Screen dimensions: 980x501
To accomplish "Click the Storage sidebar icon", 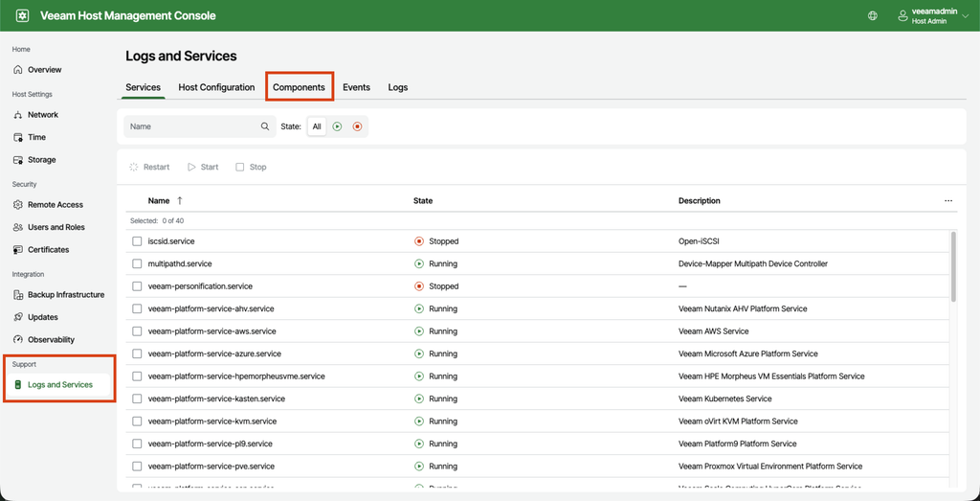I will coord(18,160).
